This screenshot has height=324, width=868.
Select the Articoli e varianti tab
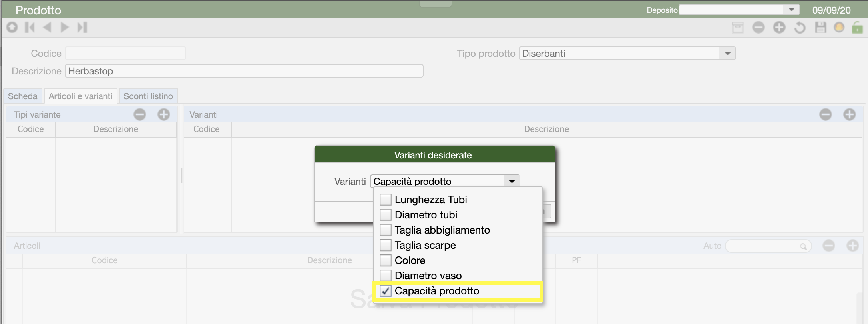80,96
